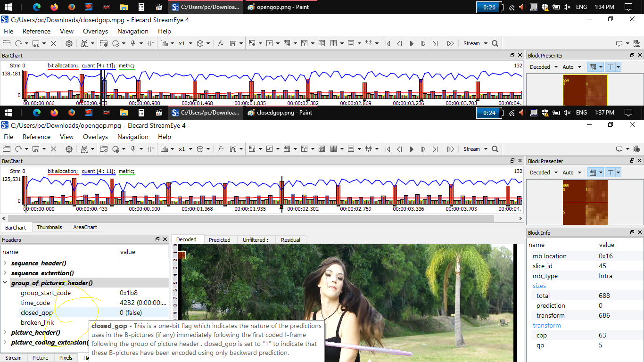Open Navigation menu in closedgop.mpg window

coord(133,31)
